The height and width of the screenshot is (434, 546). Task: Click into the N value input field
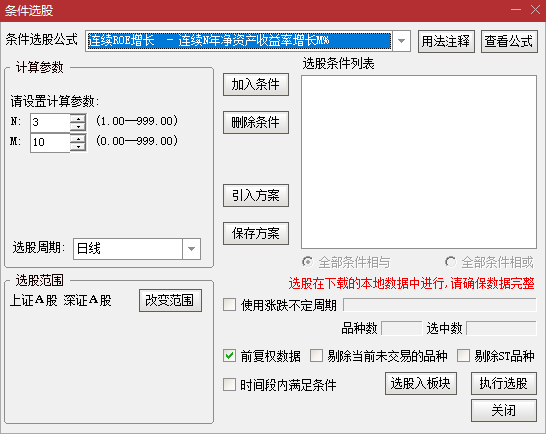[50, 123]
